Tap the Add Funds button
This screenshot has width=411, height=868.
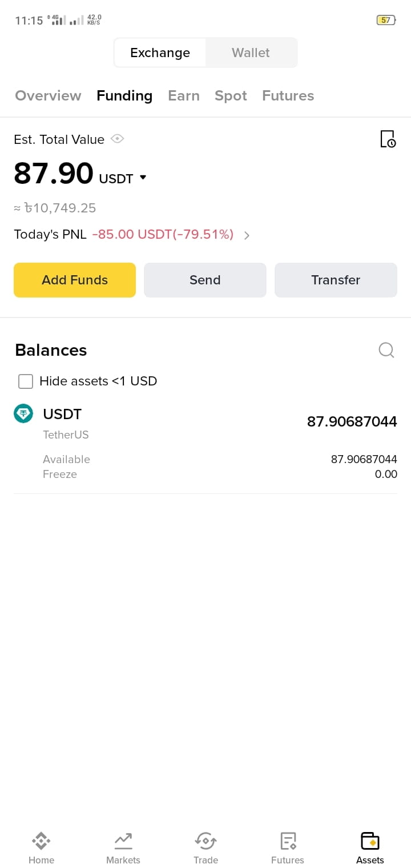[x=75, y=280]
